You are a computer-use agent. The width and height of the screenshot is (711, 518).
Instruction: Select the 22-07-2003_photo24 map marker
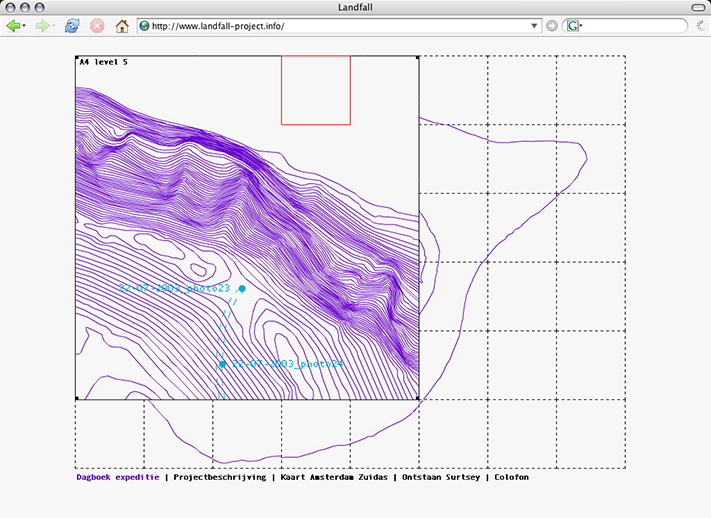(222, 364)
